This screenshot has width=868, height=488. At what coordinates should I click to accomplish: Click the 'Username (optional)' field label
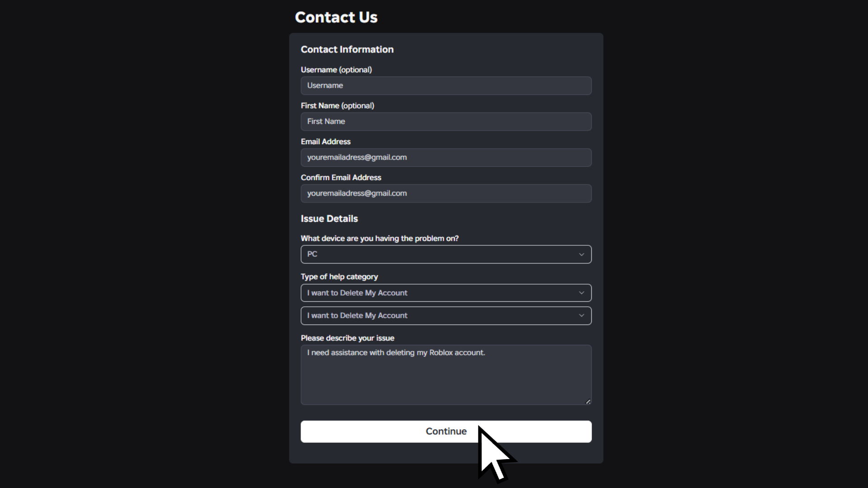[x=336, y=70]
